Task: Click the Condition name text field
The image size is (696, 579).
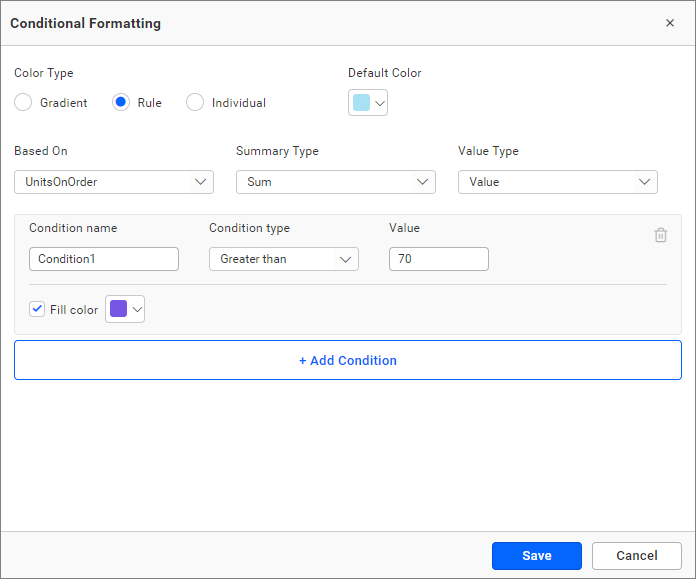Action: 104,259
